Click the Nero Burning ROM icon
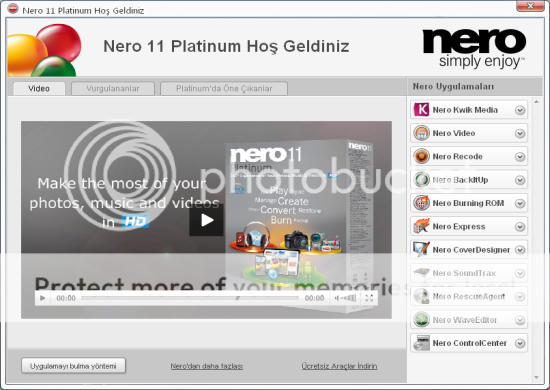 point(421,203)
